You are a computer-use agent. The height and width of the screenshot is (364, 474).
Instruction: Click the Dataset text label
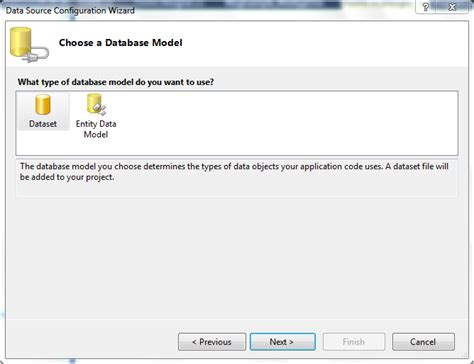[x=43, y=124]
